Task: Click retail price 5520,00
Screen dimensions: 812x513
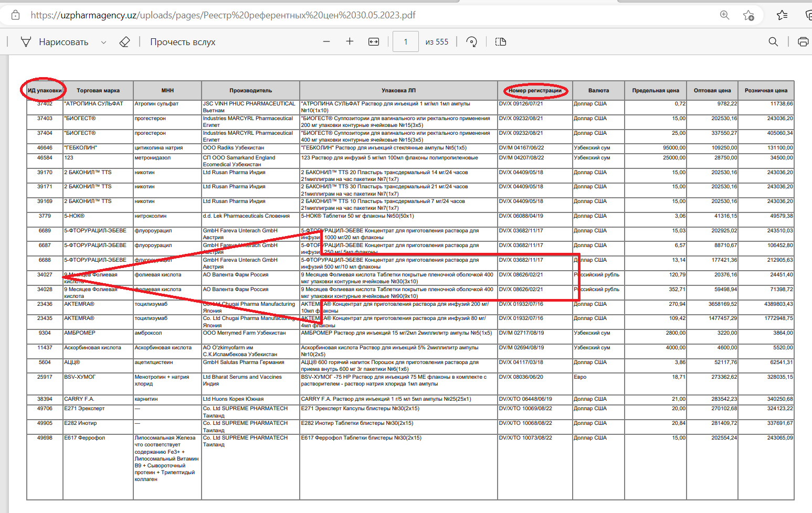Action: [783, 348]
